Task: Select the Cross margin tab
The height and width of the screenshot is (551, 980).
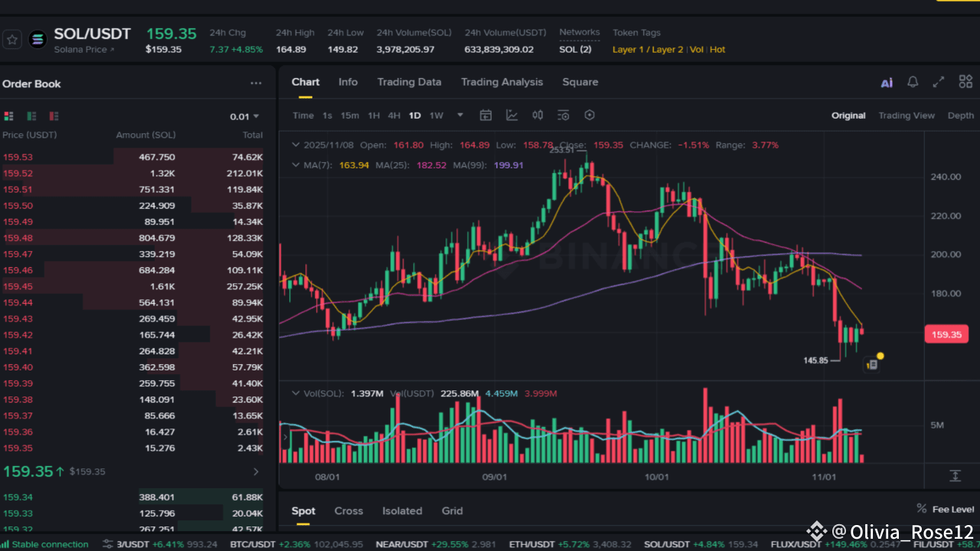Action: 348,510
